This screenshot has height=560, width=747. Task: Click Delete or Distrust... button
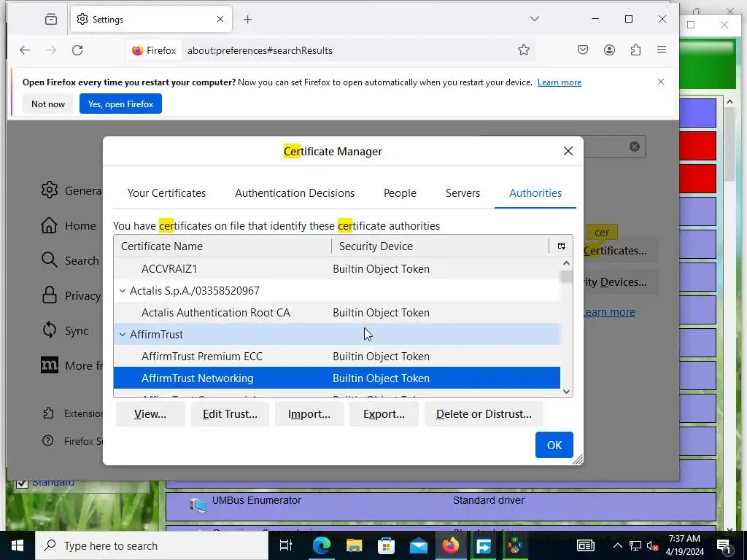click(x=484, y=414)
